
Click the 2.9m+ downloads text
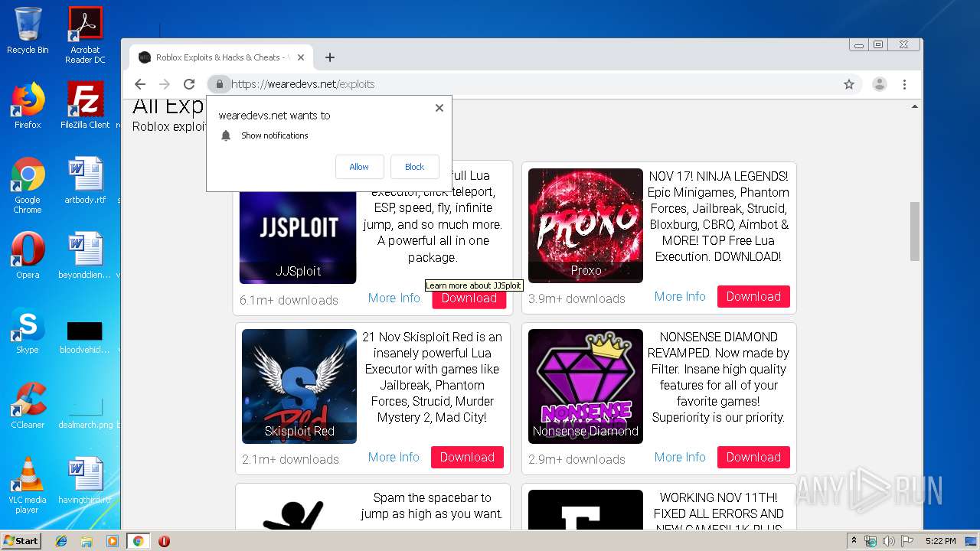(577, 459)
